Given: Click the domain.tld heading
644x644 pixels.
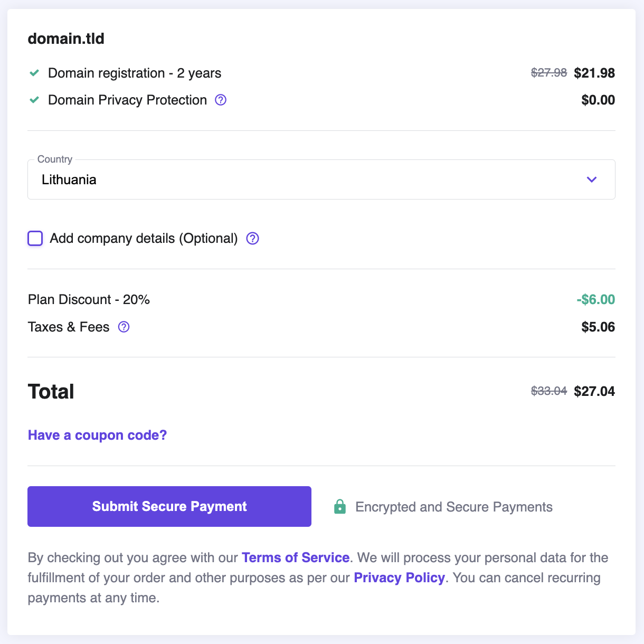Looking at the screenshot, I should [66, 39].
